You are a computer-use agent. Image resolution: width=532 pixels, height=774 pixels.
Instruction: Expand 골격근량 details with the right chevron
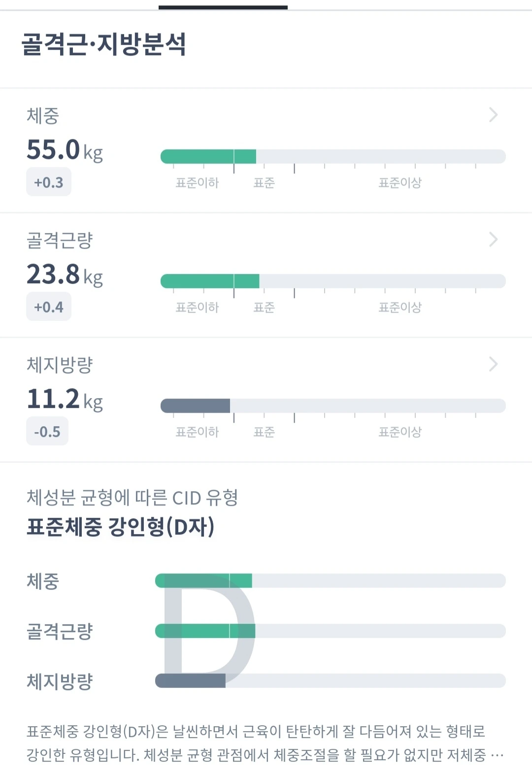pos(493,239)
